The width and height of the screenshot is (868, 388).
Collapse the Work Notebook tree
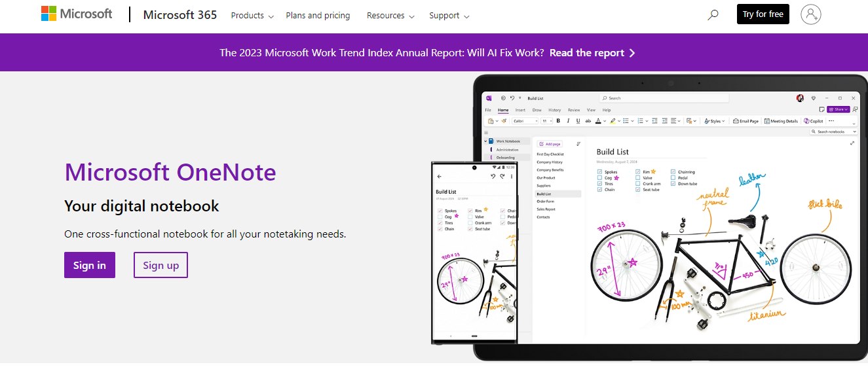pos(486,141)
